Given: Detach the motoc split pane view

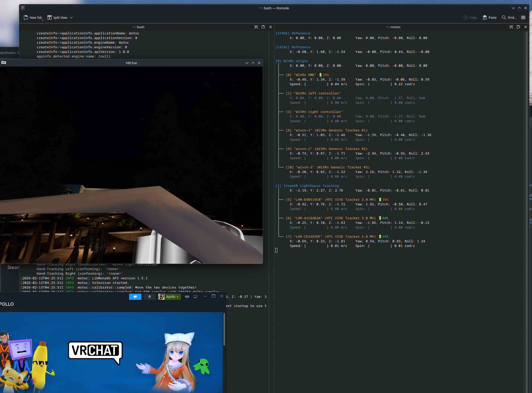Looking at the screenshot, I should (x=518, y=27).
